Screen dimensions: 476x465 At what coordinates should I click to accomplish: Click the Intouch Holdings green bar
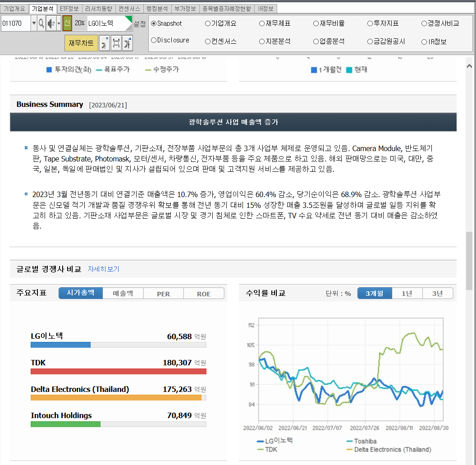[x=65, y=424]
